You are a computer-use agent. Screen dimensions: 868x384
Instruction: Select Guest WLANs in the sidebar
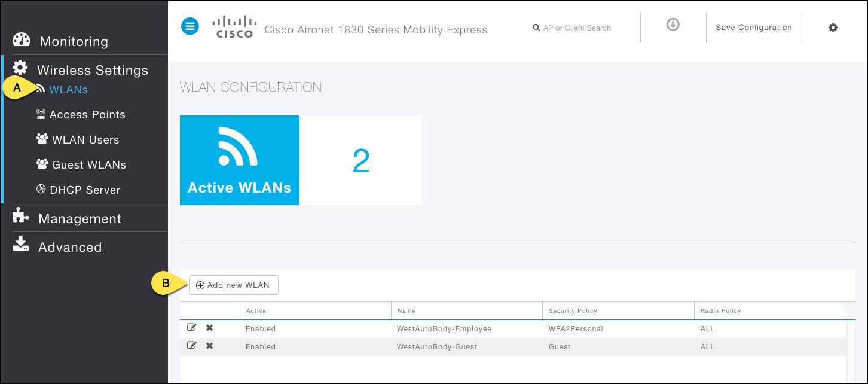88,164
